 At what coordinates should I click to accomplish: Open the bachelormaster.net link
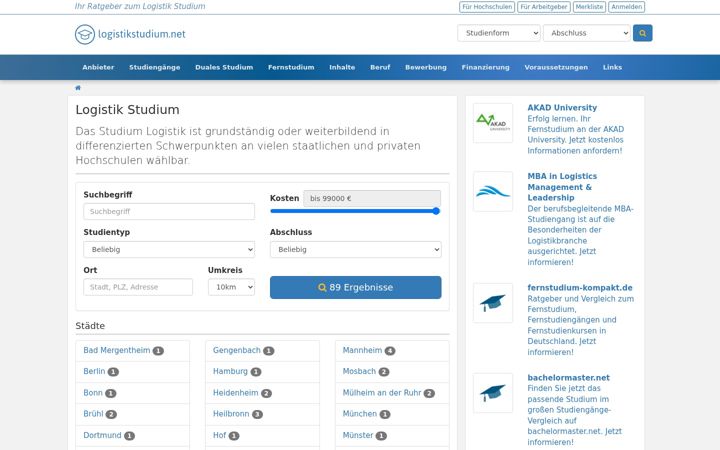coord(568,378)
